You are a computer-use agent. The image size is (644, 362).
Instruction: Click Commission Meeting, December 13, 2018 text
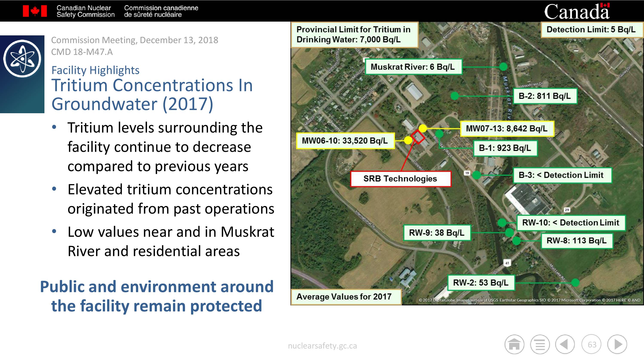click(135, 40)
